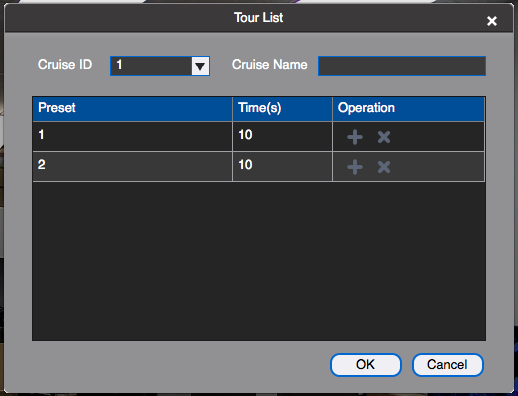The height and width of the screenshot is (396, 518).
Task: Click the Operation column header
Action: coord(408,109)
